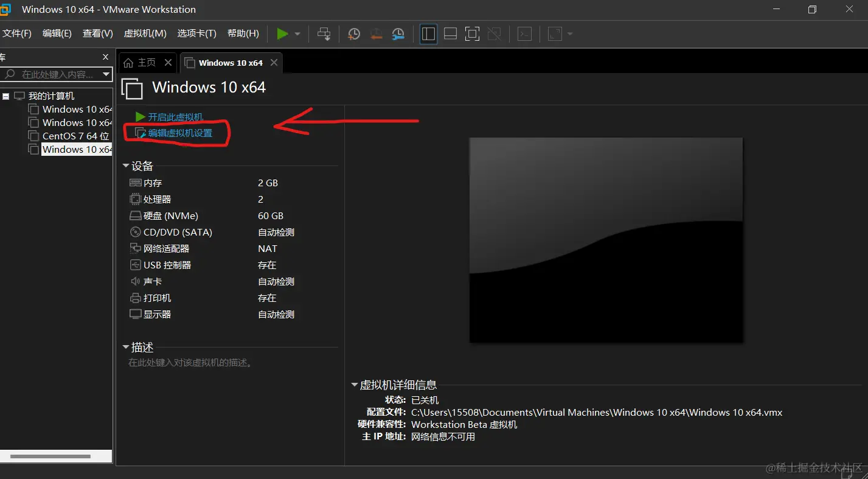Click the USB 控制器 device icon
The height and width of the screenshot is (479, 868).
click(x=135, y=265)
